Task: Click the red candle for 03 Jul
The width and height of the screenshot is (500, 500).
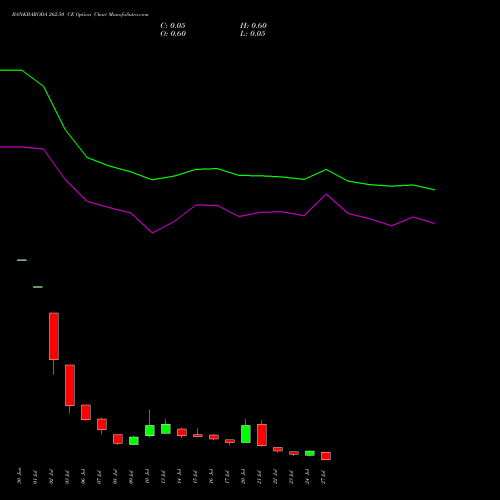Action: pyautogui.click(x=70, y=385)
